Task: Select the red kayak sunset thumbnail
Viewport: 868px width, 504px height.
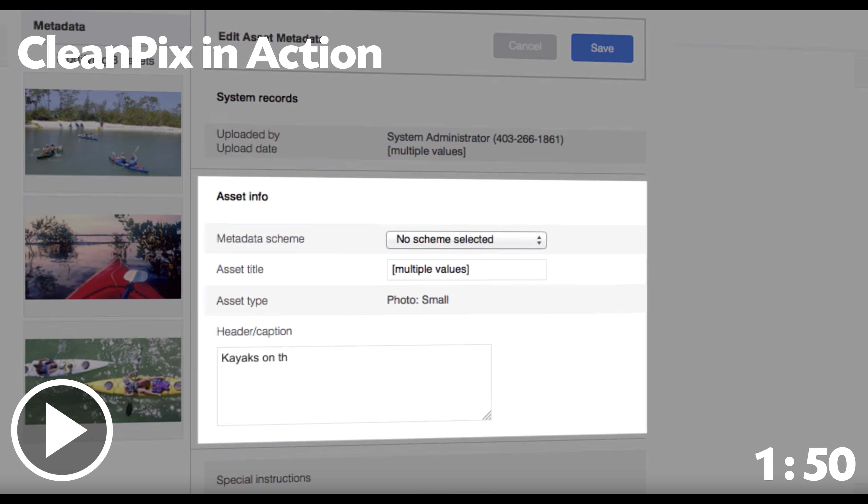Action: point(103,257)
